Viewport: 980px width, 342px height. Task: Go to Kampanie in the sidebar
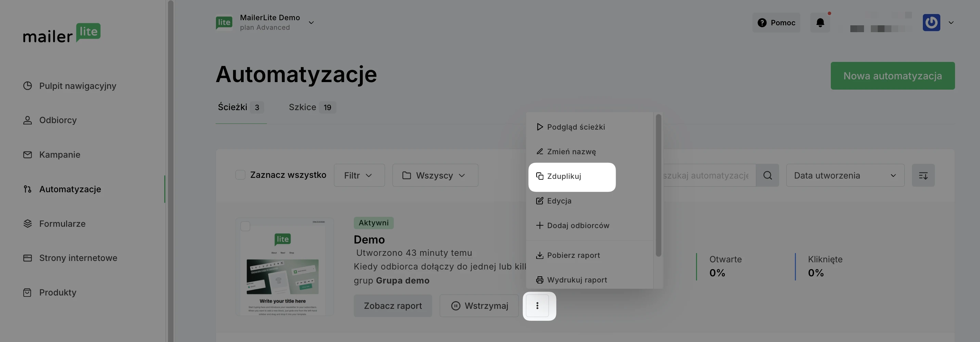point(59,155)
